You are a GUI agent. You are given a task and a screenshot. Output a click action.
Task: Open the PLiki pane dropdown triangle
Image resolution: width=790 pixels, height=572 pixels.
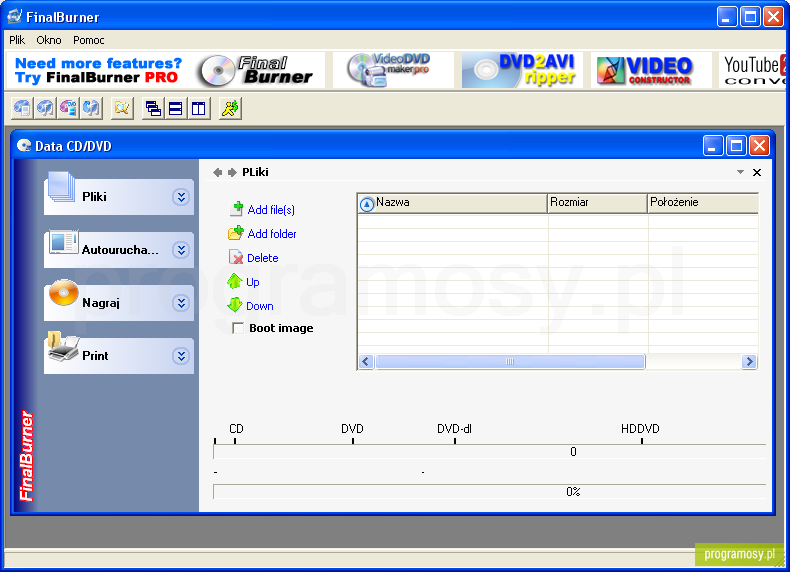(x=740, y=172)
